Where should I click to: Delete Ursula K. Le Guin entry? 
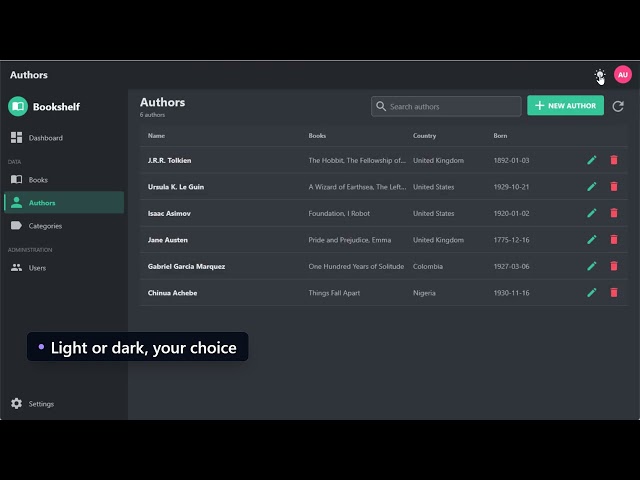click(x=614, y=187)
